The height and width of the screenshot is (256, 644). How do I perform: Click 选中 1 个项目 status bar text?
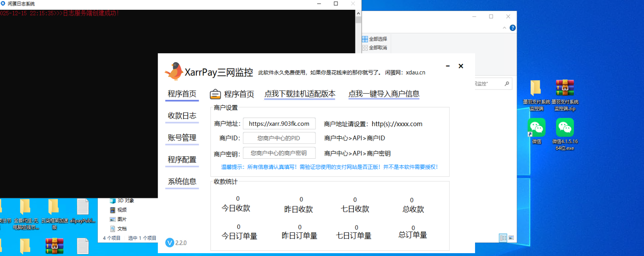[142, 238]
